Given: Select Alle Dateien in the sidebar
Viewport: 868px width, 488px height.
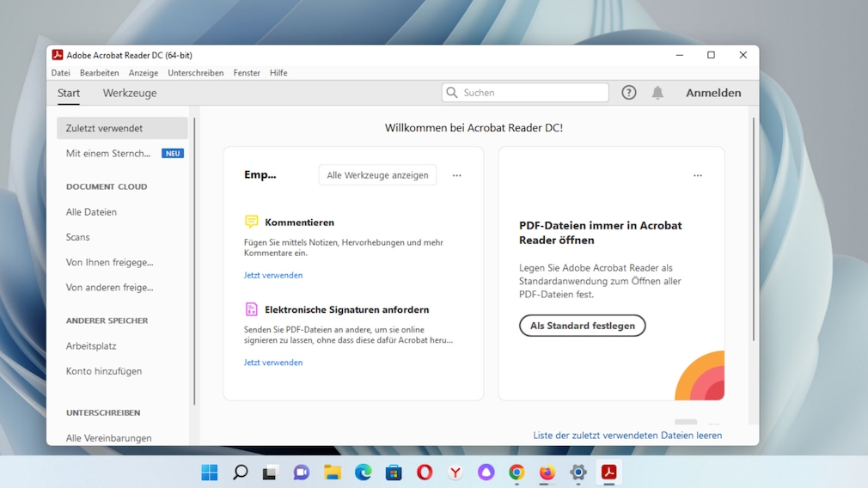Looking at the screenshot, I should click(x=91, y=212).
